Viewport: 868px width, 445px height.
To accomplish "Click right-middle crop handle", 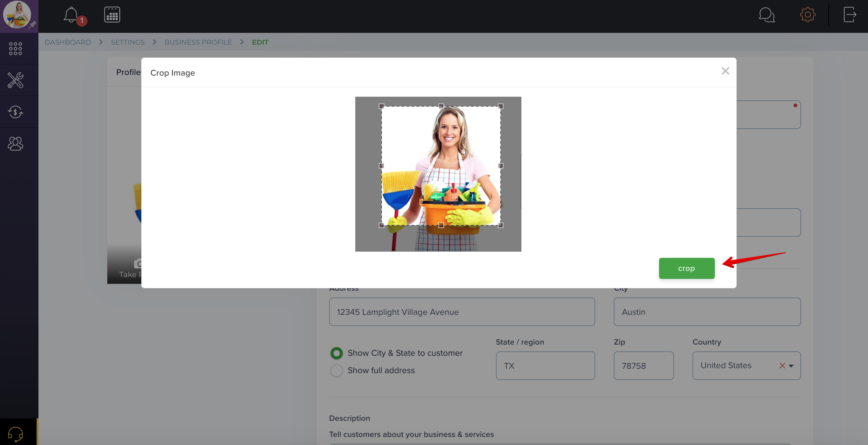I will coord(500,166).
